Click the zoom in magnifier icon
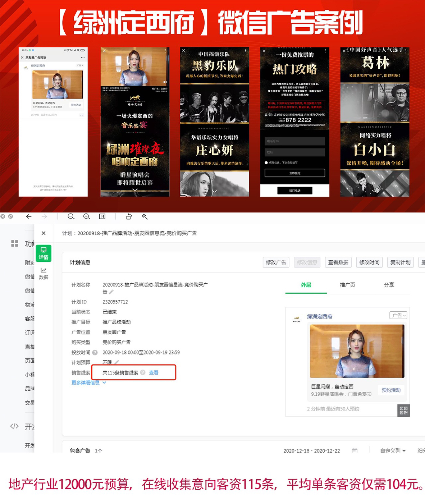This screenshot has width=425, height=504. (87, 216)
